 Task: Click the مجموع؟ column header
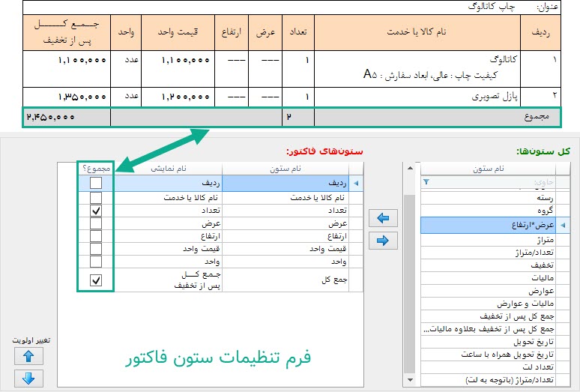coord(96,169)
